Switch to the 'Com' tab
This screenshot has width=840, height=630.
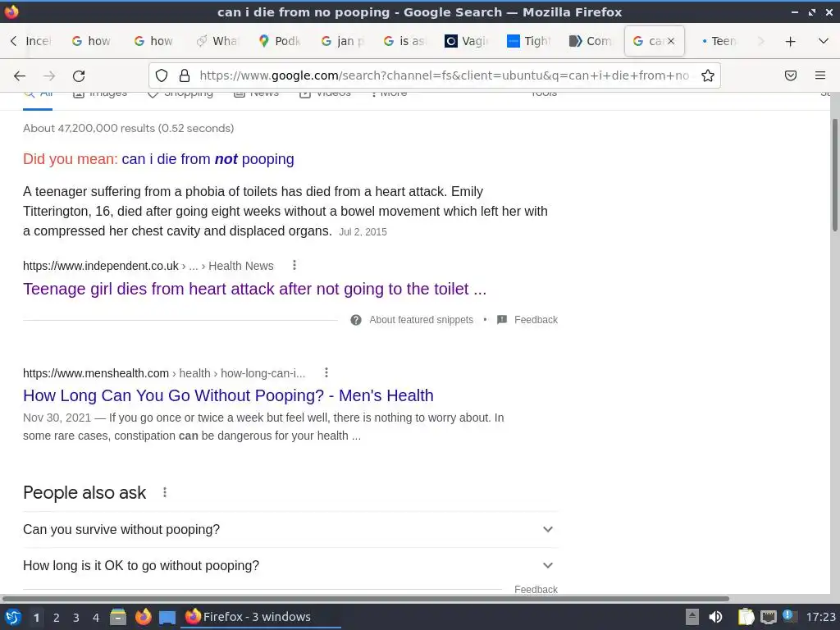(x=591, y=41)
